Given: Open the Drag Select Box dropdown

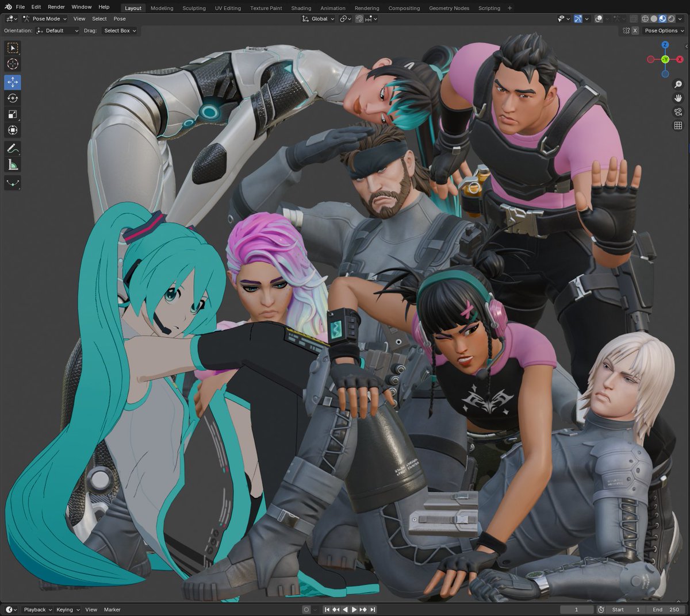Looking at the screenshot, I should 120,30.
